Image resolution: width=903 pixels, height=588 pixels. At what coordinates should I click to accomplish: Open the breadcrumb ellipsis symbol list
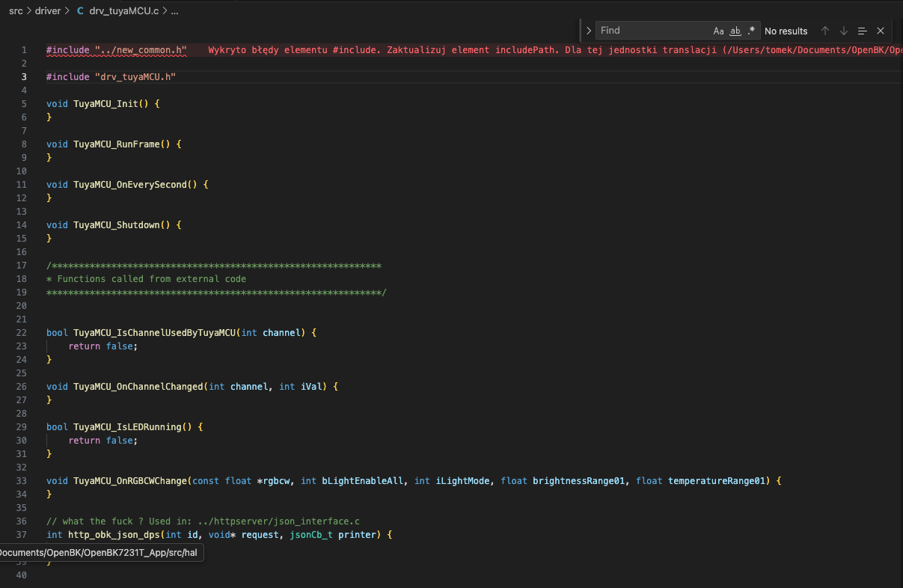(174, 11)
